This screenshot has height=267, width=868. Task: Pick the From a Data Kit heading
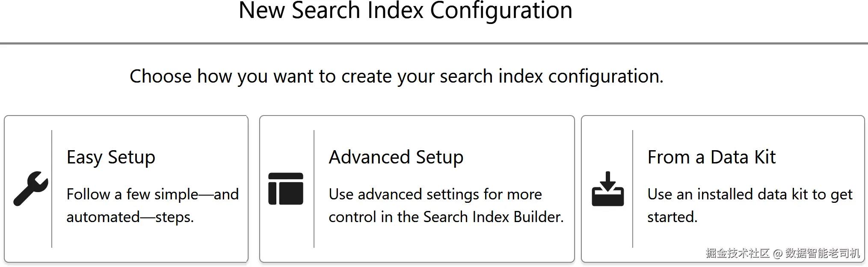(x=711, y=157)
